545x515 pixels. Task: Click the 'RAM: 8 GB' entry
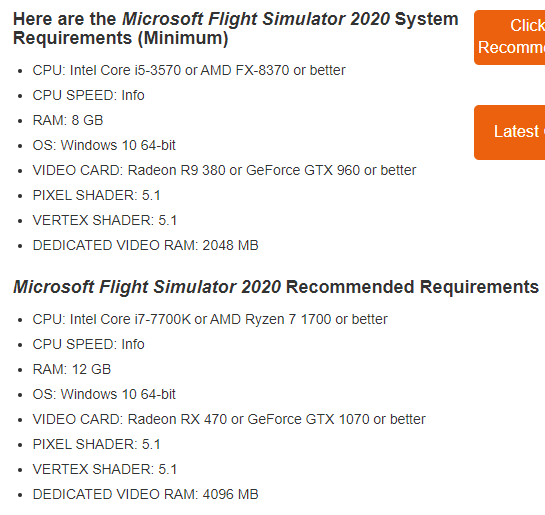pos(68,120)
